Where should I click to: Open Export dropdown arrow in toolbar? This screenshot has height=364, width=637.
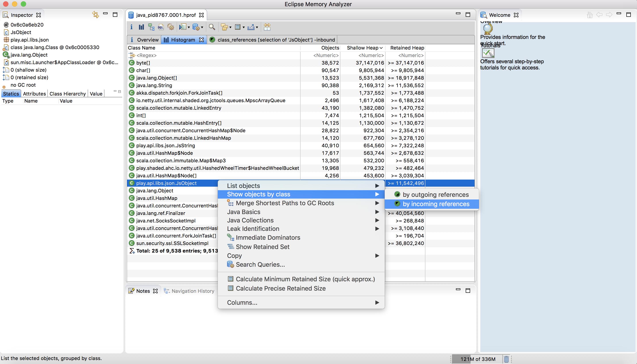tap(257, 27)
